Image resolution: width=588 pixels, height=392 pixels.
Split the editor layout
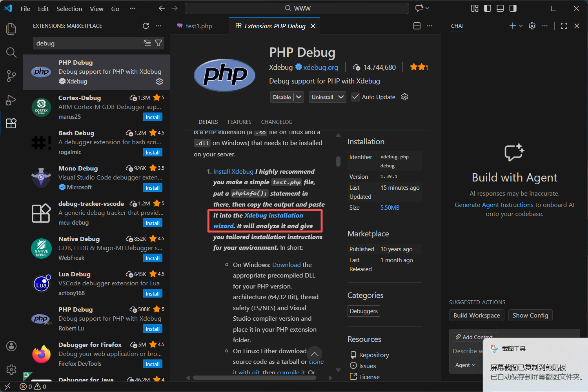(417, 26)
